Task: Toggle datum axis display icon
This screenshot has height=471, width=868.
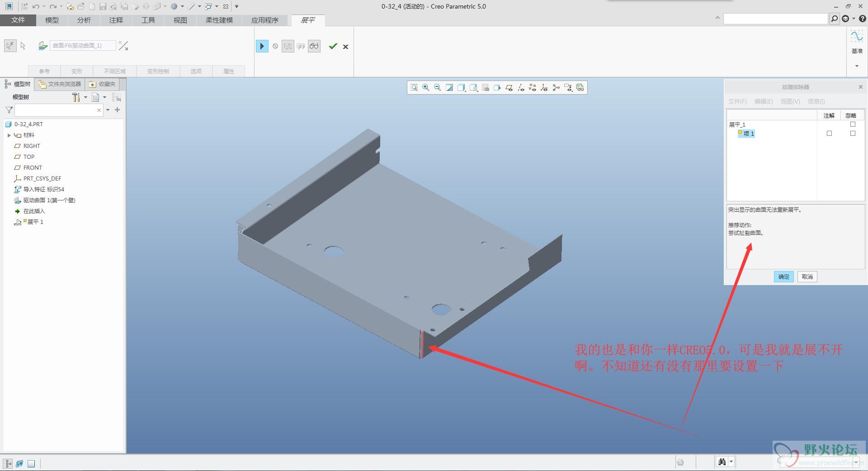Action: pos(521,88)
